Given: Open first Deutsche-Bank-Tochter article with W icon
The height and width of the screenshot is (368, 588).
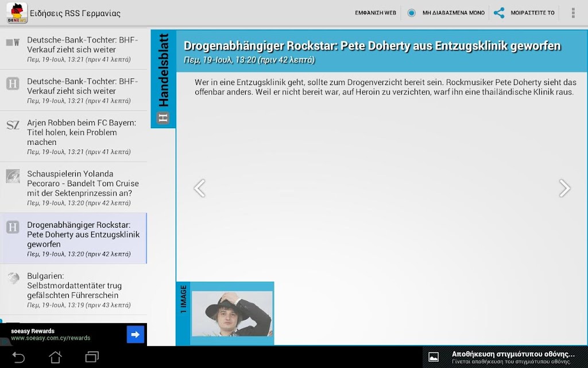Looking at the screenshot, I should coord(73,49).
